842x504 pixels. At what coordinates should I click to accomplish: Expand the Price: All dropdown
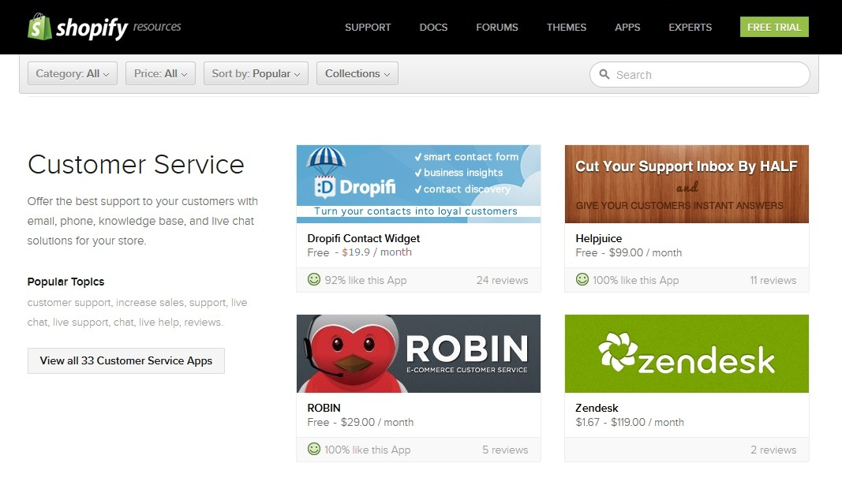point(160,73)
